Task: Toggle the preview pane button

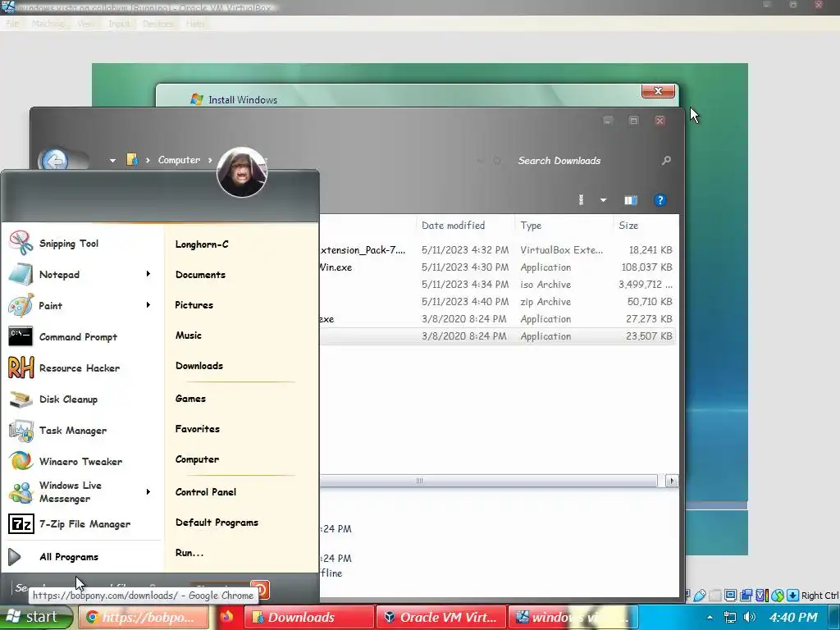Action: pyautogui.click(x=631, y=200)
